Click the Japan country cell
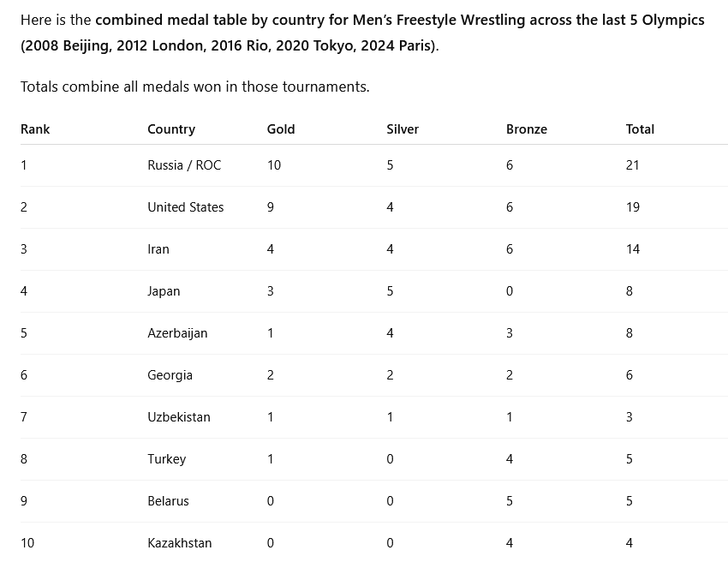Image resolution: width=728 pixels, height=562 pixels. click(164, 291)
